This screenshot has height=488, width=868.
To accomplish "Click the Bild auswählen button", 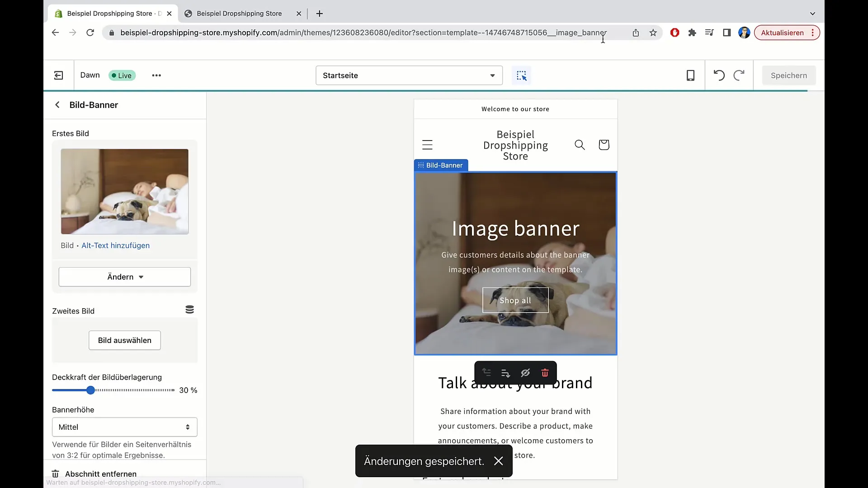I will 125,340.
